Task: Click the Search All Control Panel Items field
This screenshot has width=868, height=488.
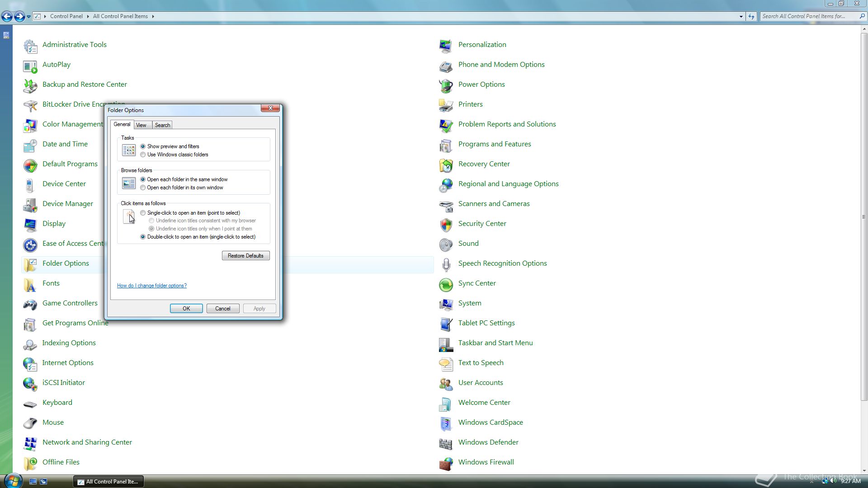Action: point(808,16)
